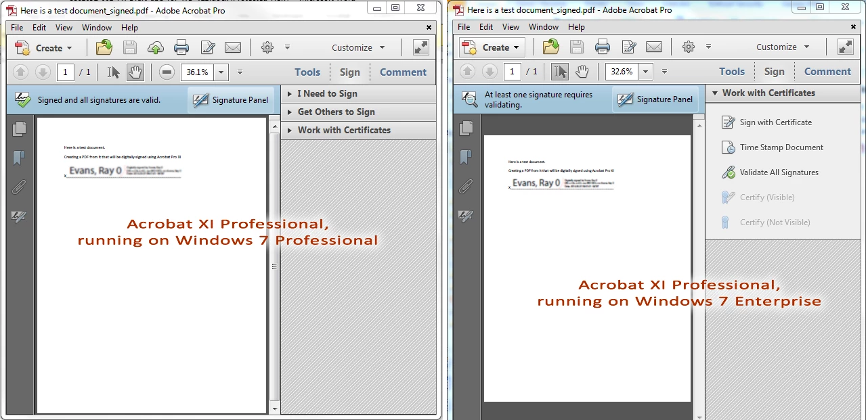Open Bookmarks pane in right window
Viewport: 868px width, 420px height.
pos(466,157)
